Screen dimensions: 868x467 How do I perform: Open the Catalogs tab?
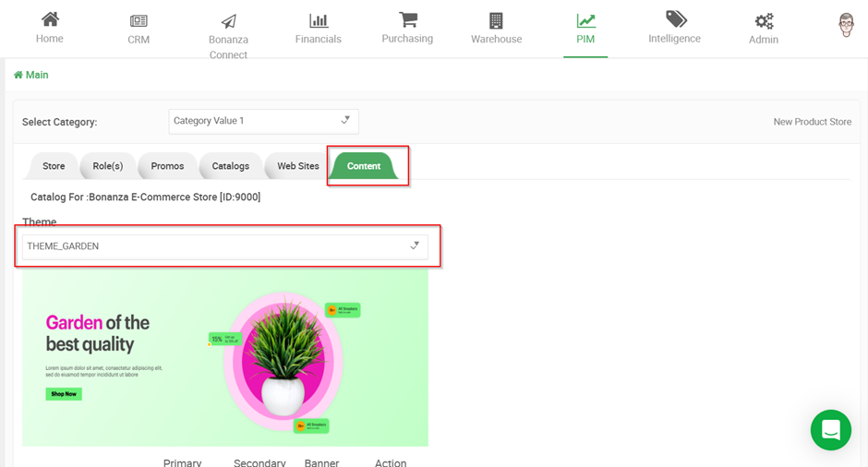(230, 166)
